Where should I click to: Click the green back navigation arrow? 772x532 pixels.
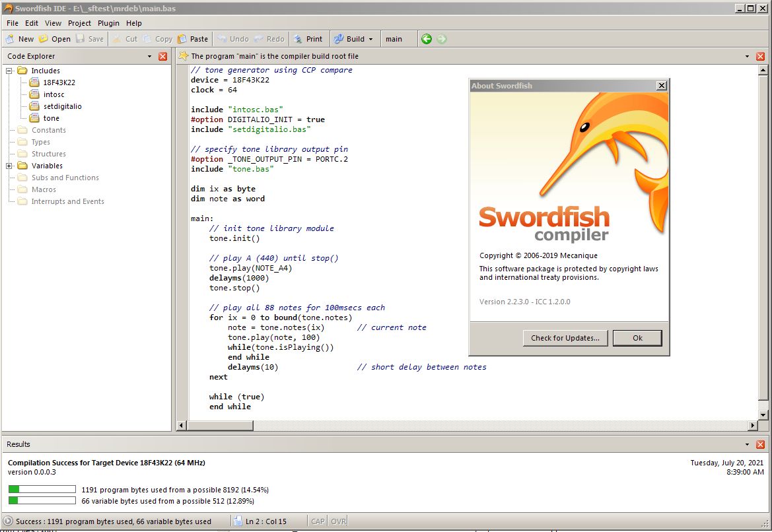point(427,39)
